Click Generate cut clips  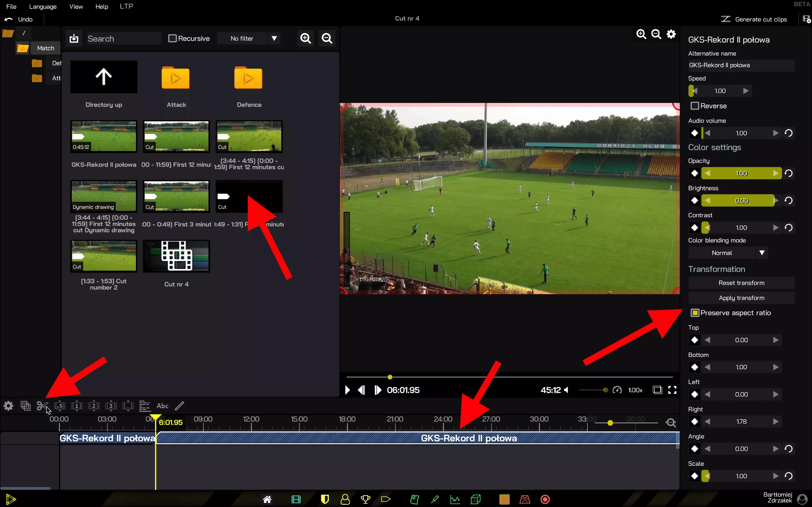point(754,19)
